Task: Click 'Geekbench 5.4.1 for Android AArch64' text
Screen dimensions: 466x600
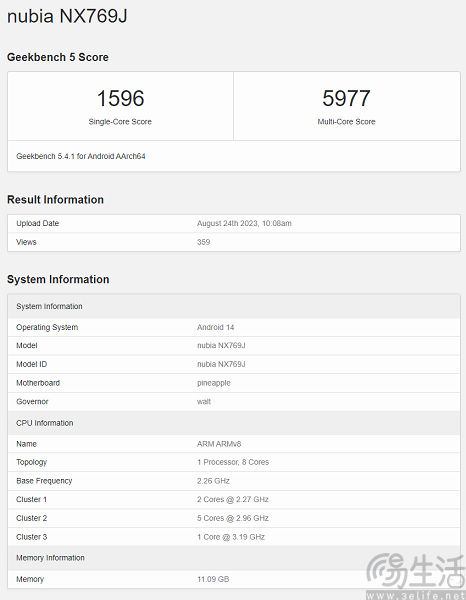Action: (x=81, y=156)
